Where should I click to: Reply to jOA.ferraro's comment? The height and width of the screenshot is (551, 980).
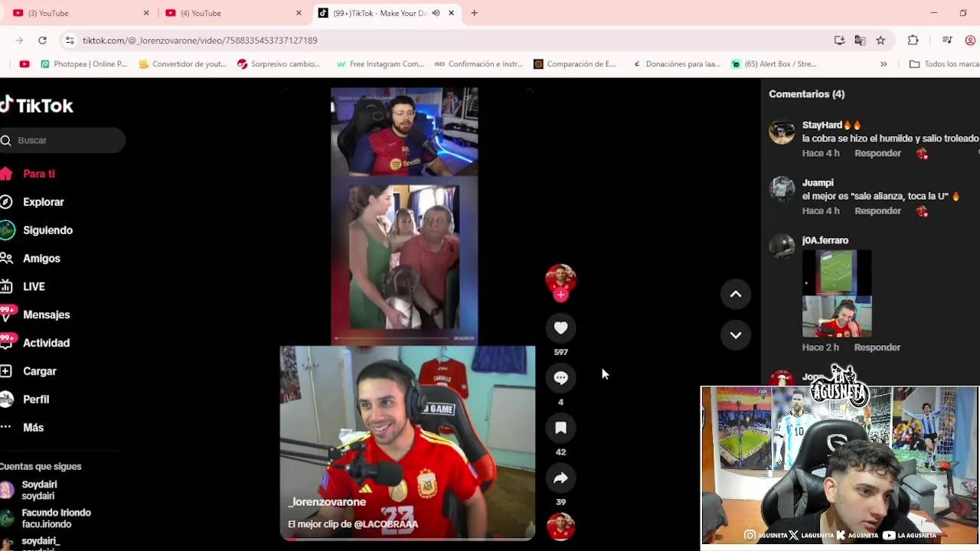tap(877, 347)
